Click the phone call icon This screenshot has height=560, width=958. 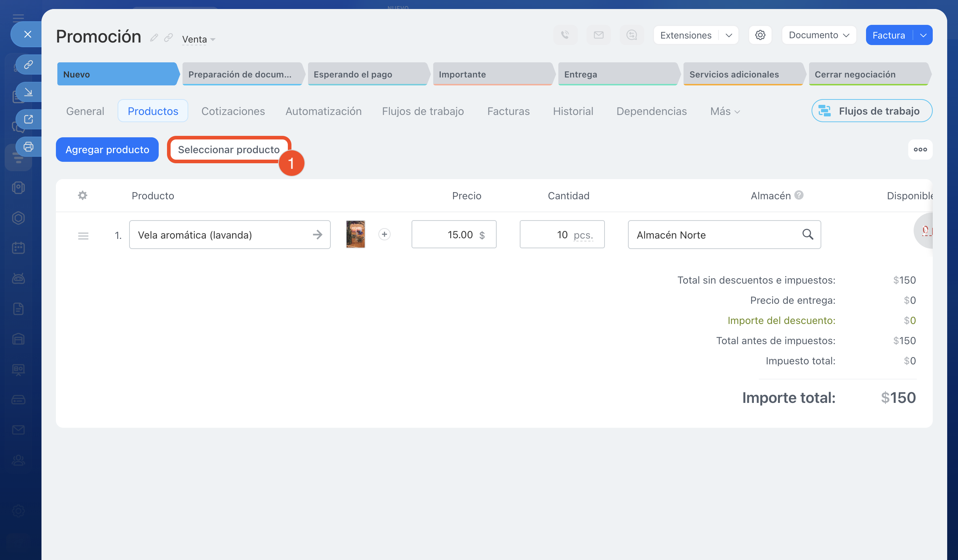[x=565, y=35]
